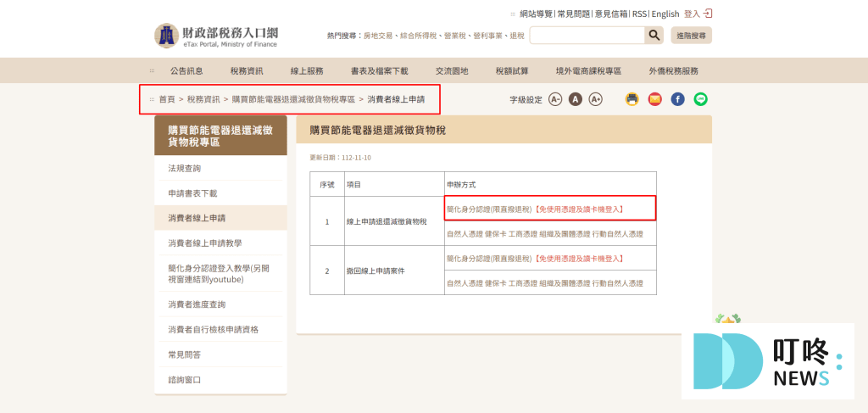Decrease font size with A- icon
The height and width of the screenshot is (413, 868).
(555, 100)
